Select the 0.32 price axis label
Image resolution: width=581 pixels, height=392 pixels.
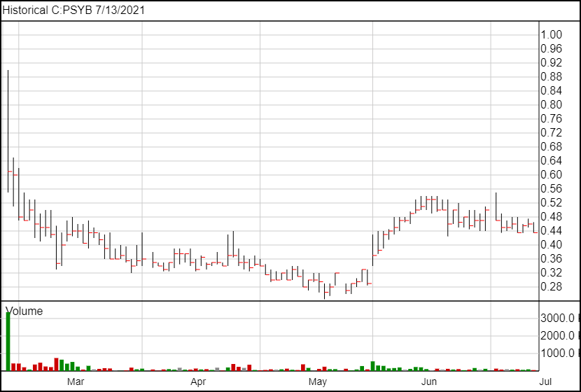[552, 273]
